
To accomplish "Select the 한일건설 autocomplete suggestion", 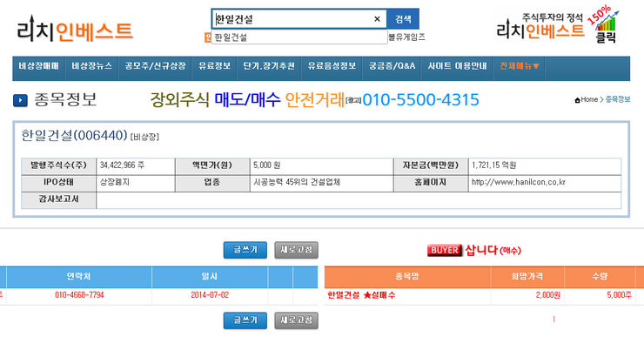I will click(299, 37).
